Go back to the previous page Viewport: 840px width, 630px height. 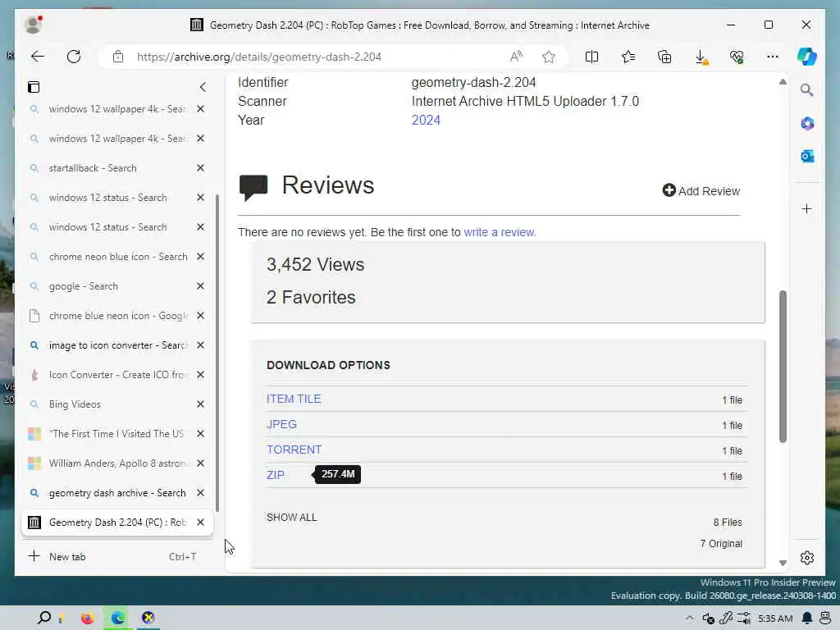coord(38,57)
